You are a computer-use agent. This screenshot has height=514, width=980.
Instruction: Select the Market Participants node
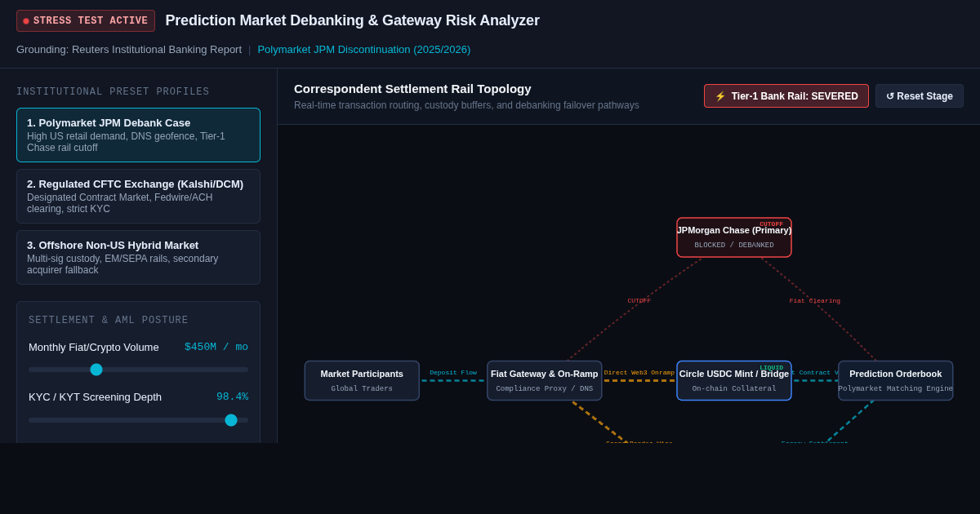(362, 381)
